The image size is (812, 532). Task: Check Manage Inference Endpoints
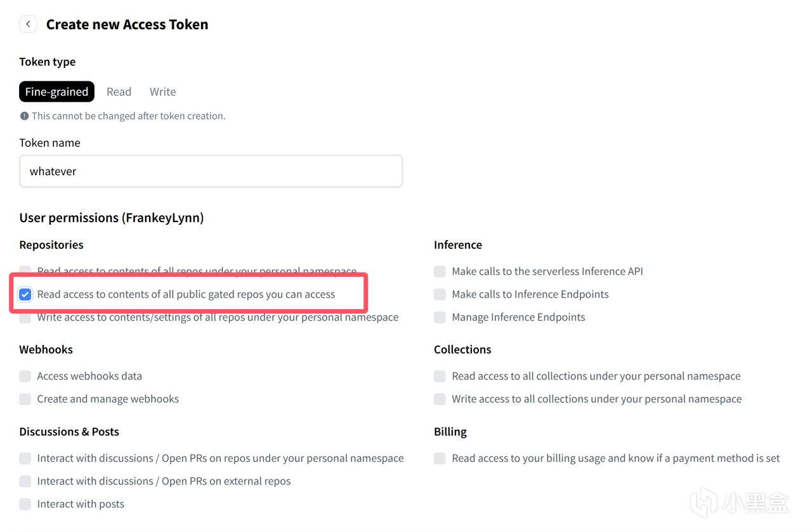click(x=440, y=317)
